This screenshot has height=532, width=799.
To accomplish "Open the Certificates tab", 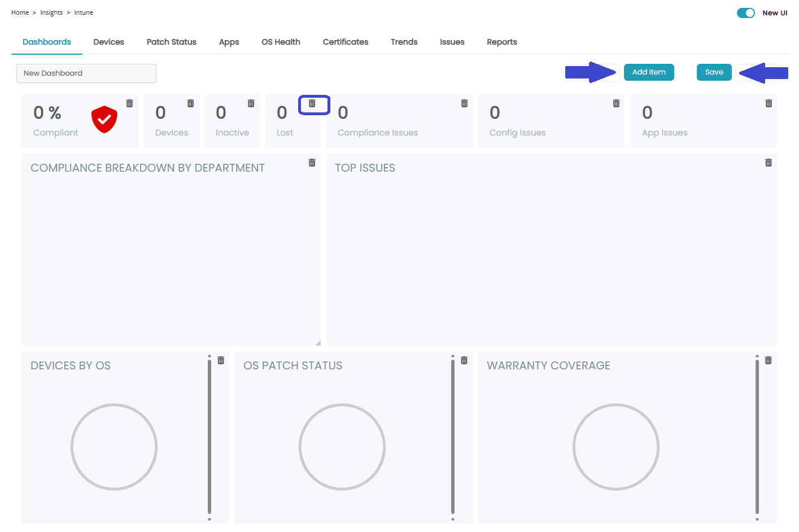I will 345,42.
